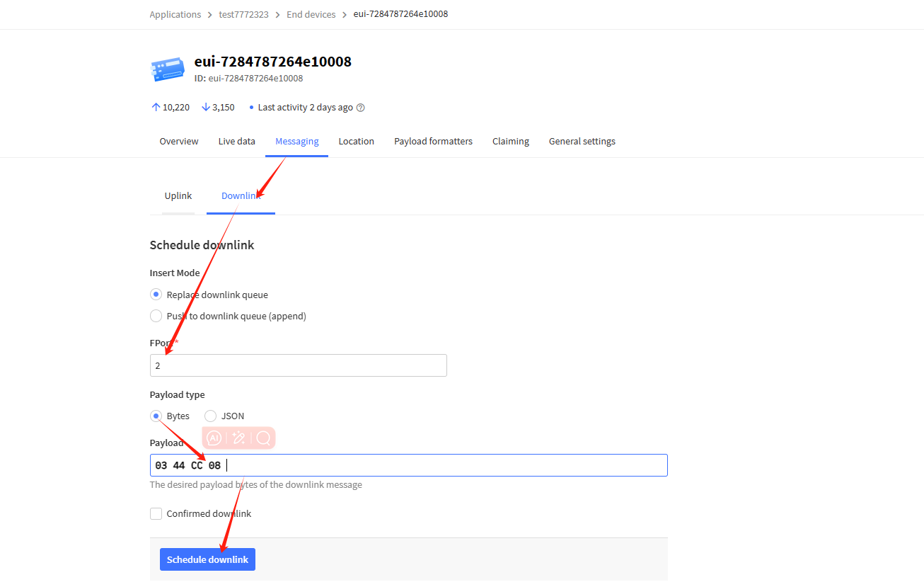
Task: Click the downlink down-arrow icon by 3,150
Action: point(206,108)
